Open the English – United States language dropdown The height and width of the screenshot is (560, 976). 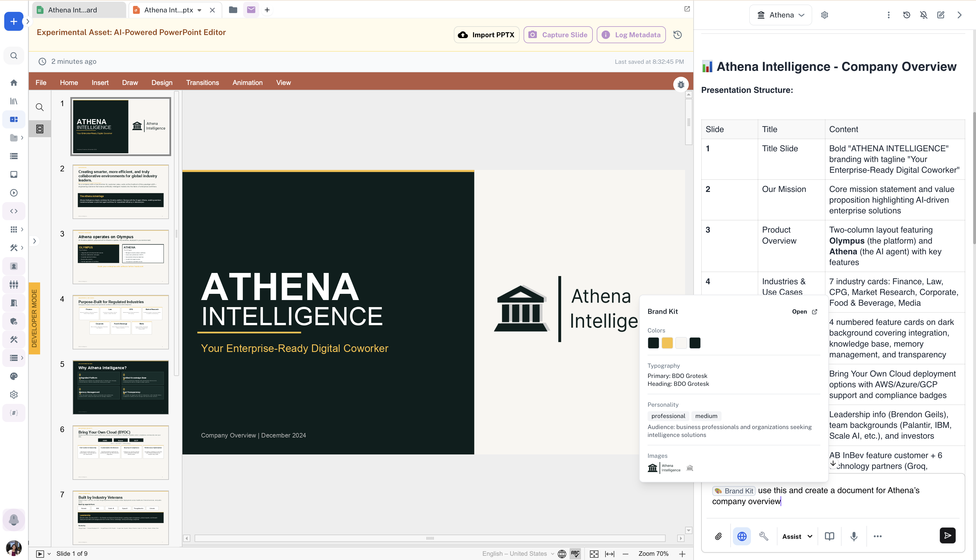(x=518, y=554)
